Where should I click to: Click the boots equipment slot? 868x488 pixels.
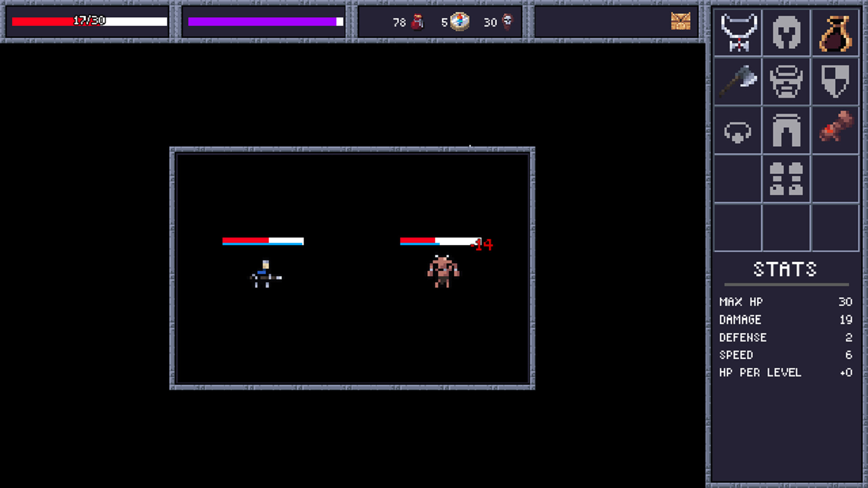click(x=786, y=178)
